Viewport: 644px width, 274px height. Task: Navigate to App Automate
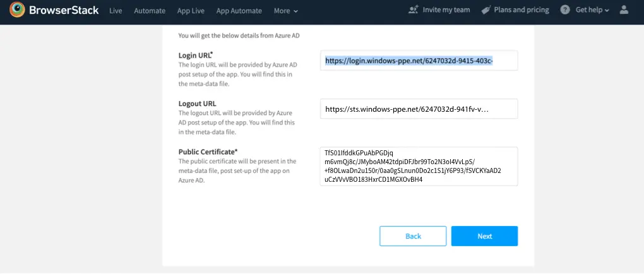tap(240, 11)
